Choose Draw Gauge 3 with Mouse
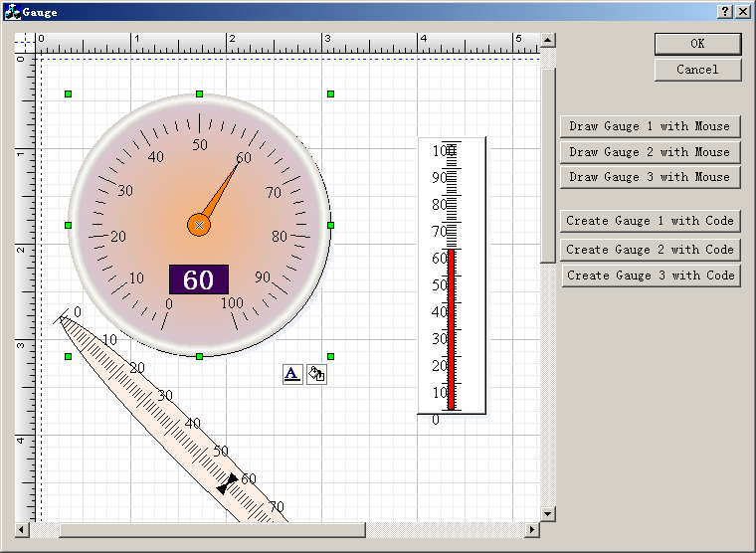This screenshot has width=756, height=553. [650, 177]
